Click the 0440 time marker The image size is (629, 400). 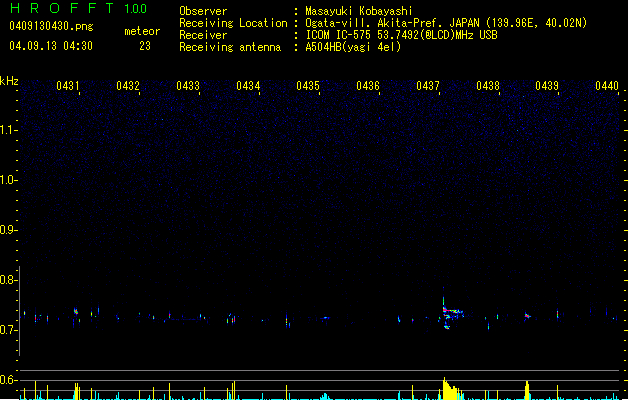[x=607, y=86]
